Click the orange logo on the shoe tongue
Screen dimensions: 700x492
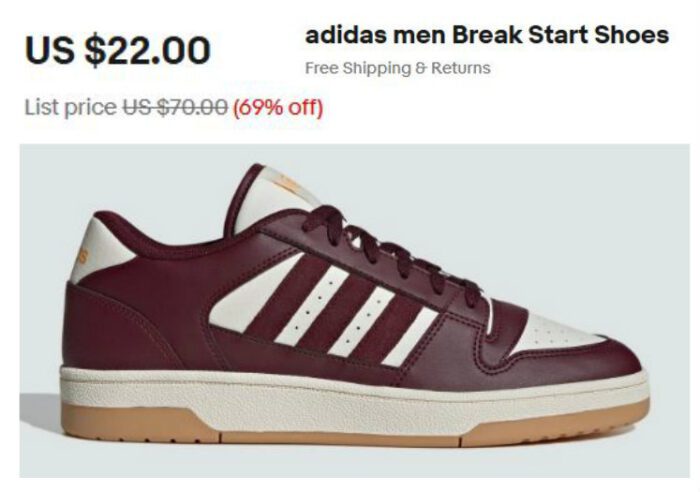pyautogui.click(x=288, y=182)
